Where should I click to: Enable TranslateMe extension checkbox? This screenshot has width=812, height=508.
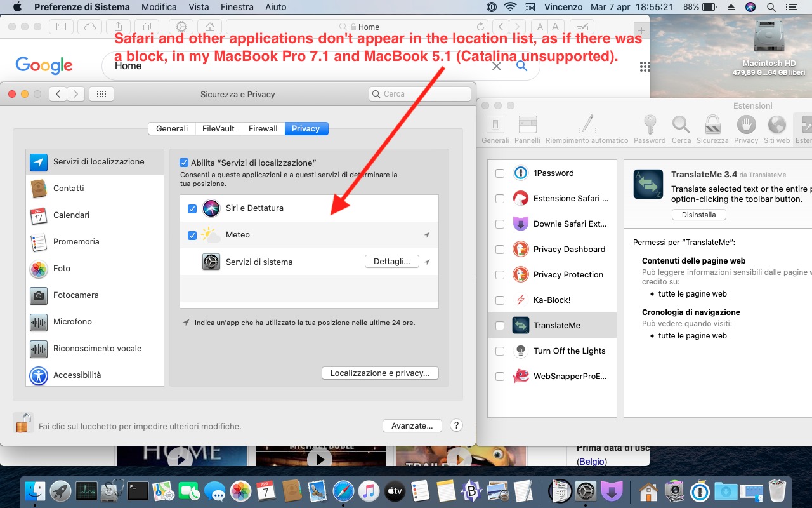coord(500,326)
